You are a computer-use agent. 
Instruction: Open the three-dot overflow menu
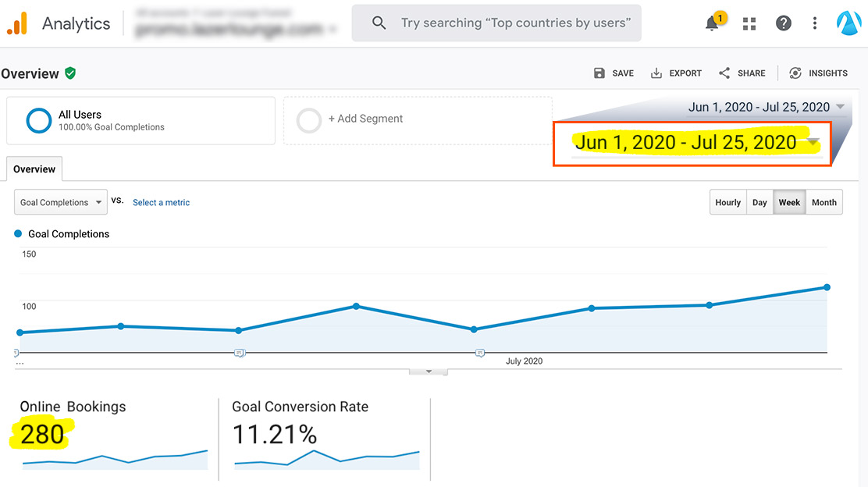(814, 23)
